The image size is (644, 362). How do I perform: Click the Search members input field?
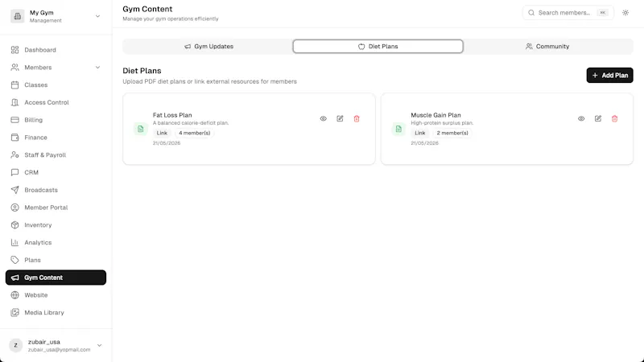pyautogui.click(x=568, y=13)
